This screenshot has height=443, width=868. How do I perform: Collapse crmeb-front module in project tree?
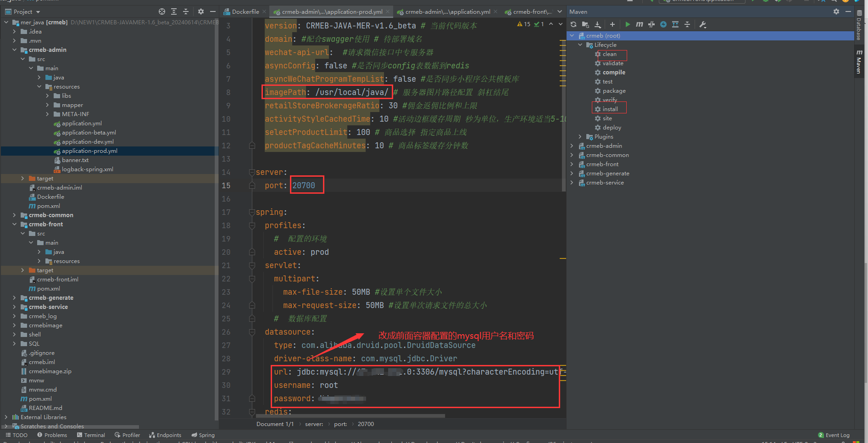tap(14, 224)
